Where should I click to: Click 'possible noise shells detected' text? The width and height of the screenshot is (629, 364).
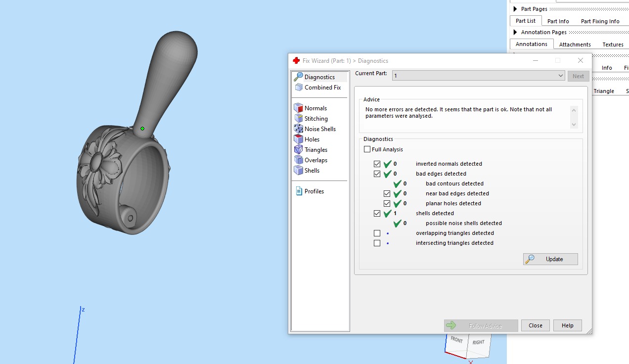pos(464,223)
